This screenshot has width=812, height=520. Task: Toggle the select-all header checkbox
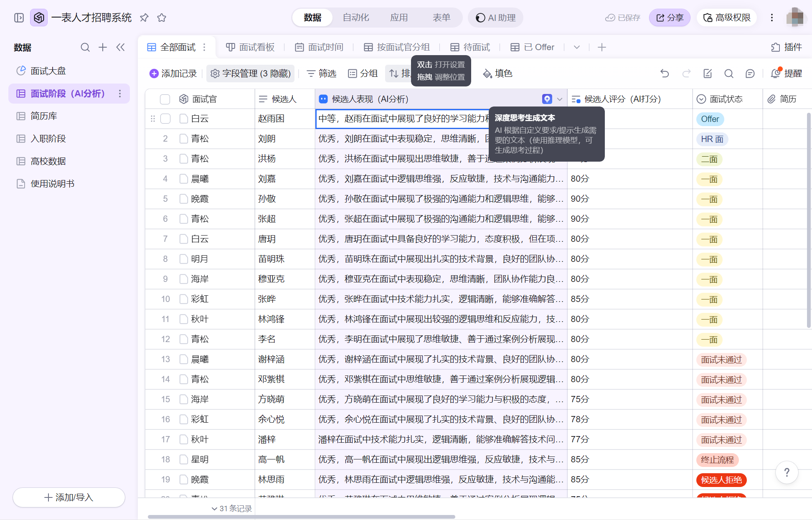point(165,99)
